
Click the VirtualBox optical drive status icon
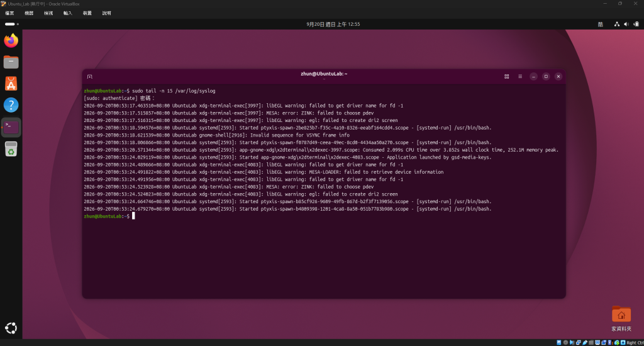[x=565, y=342]
